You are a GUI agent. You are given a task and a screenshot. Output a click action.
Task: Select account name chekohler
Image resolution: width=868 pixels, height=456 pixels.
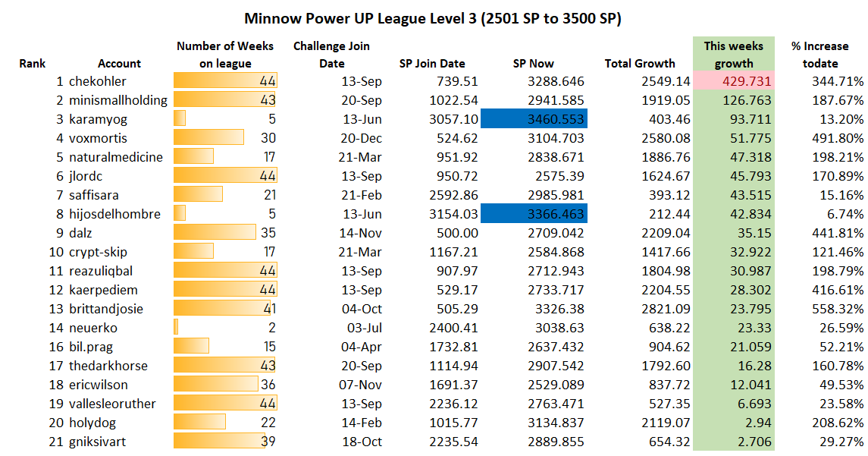tap(98, 81)
